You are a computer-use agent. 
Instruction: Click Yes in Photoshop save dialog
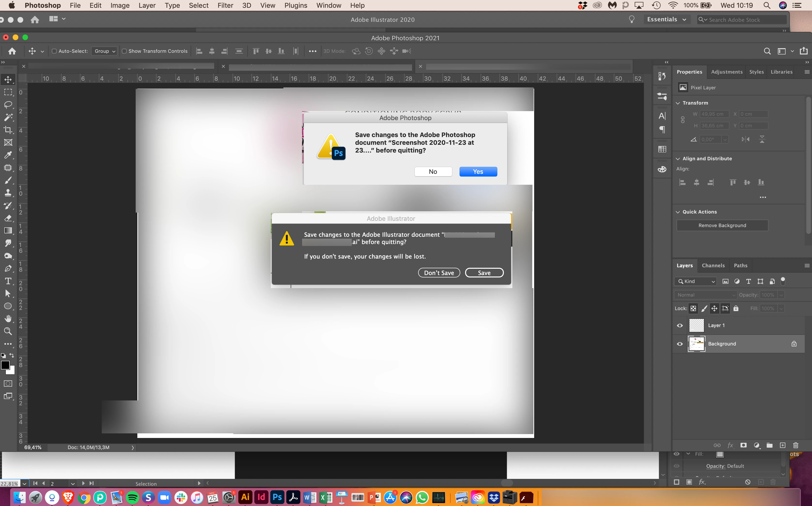click(x=478, y=172)
